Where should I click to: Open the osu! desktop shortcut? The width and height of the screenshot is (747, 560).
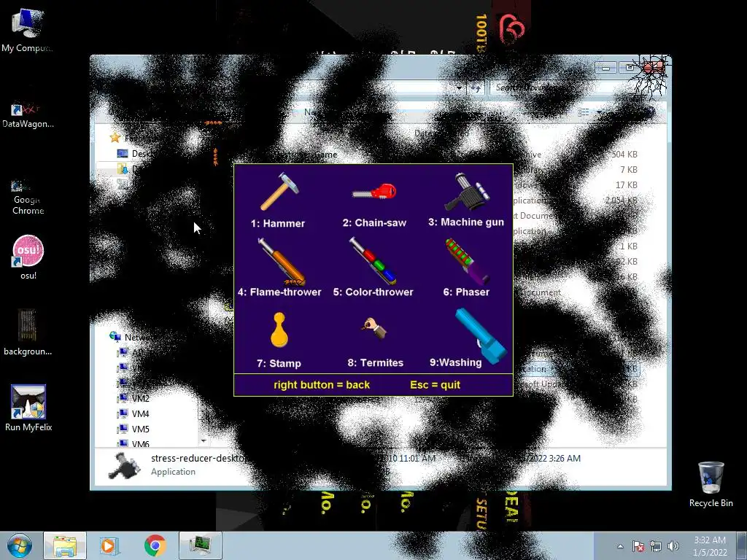point(28,257)
